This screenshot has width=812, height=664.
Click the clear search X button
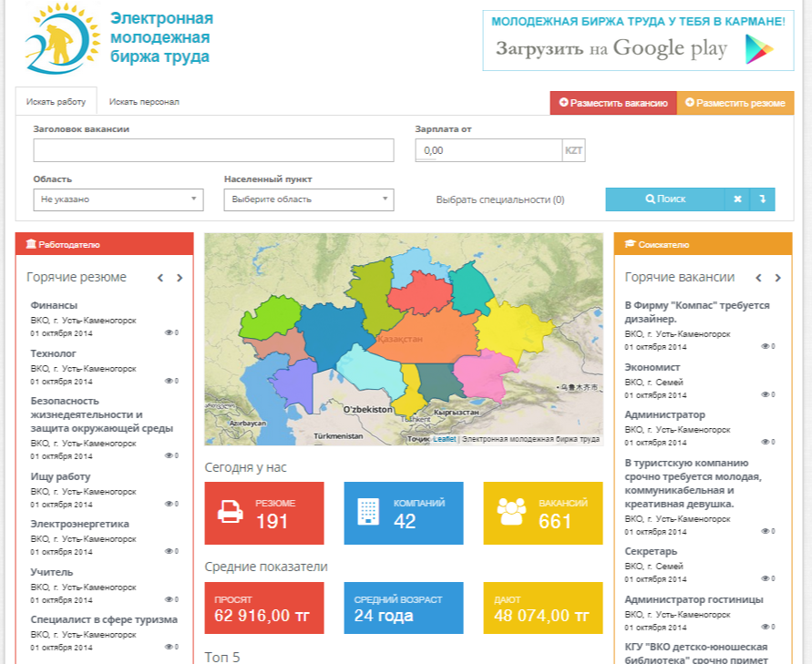(737, 199)
